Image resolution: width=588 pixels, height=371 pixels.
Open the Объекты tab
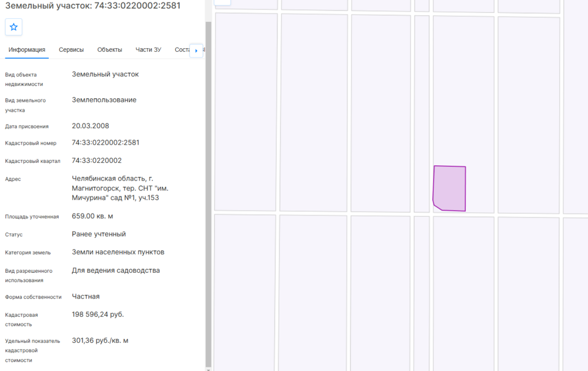coord(109,50)
